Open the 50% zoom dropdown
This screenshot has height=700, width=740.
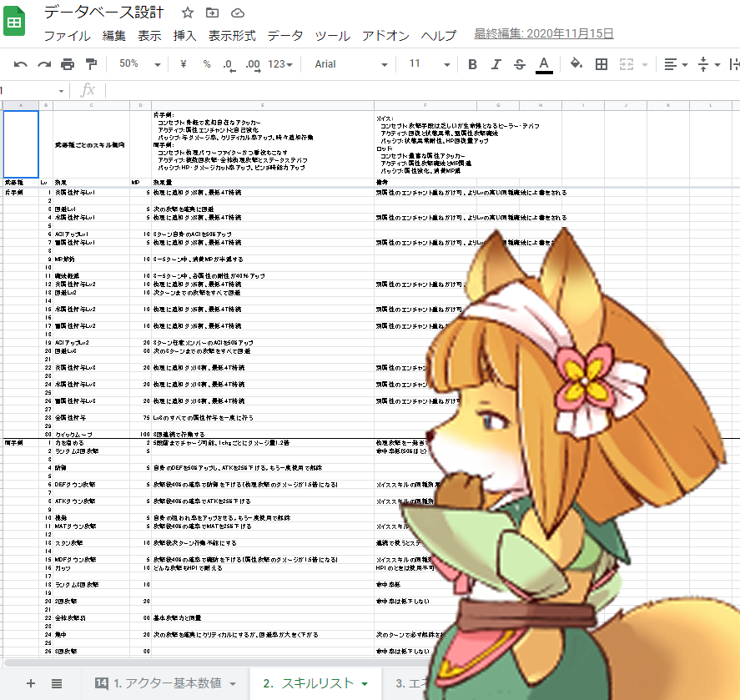(139, 64)
